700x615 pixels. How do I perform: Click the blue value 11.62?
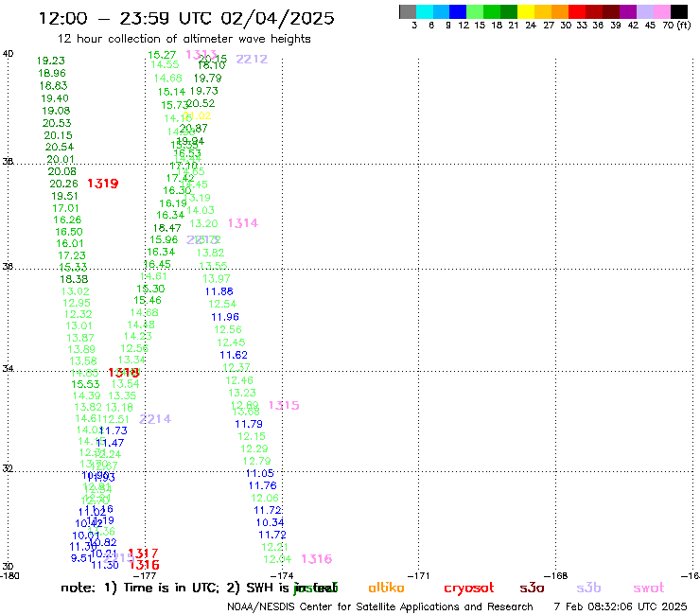234,355
